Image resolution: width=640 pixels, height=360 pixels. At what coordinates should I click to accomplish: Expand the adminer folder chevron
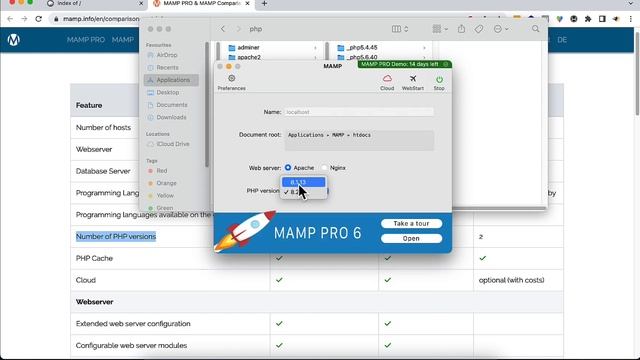(x=315, y=48)
